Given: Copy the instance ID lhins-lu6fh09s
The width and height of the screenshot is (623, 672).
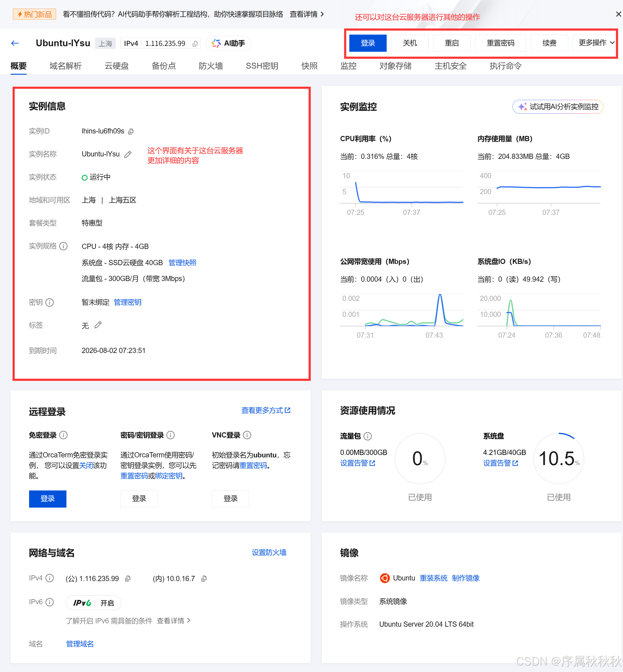Looking at the screenshot, I should [131, 131].
